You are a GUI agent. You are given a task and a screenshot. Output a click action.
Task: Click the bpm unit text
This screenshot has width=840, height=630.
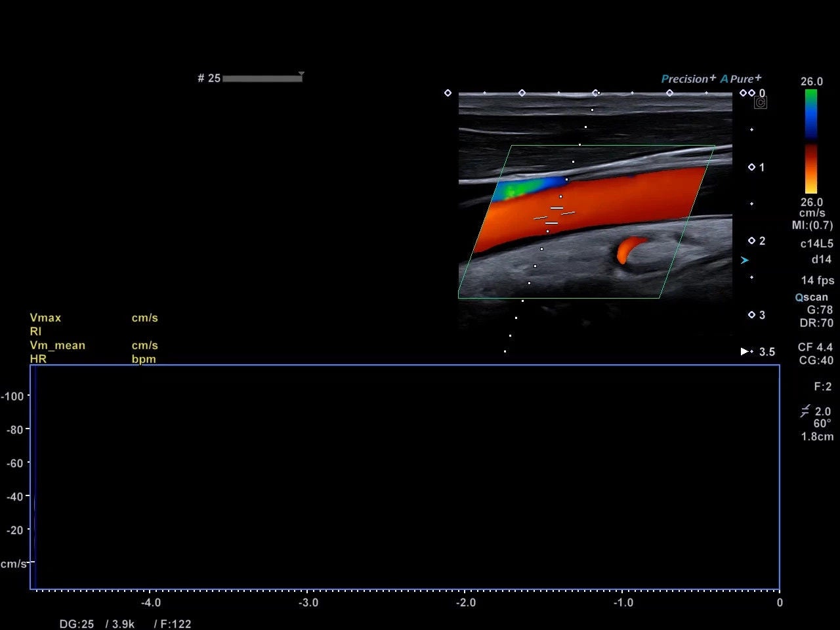[x=144, y=359]
